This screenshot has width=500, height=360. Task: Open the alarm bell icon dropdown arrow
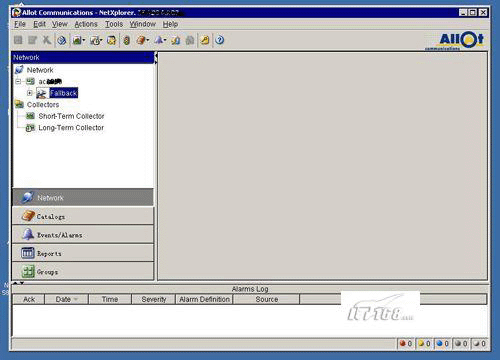click(x=165, y=40)
